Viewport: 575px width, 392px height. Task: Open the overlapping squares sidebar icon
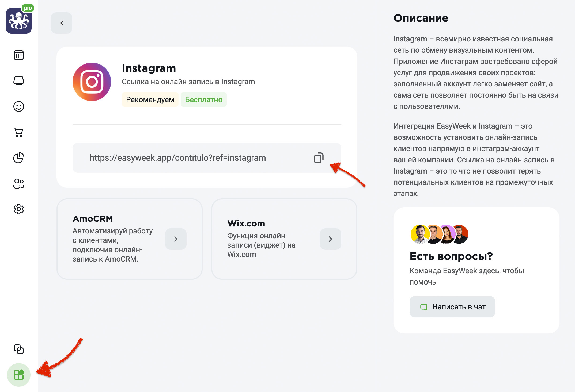19,349
